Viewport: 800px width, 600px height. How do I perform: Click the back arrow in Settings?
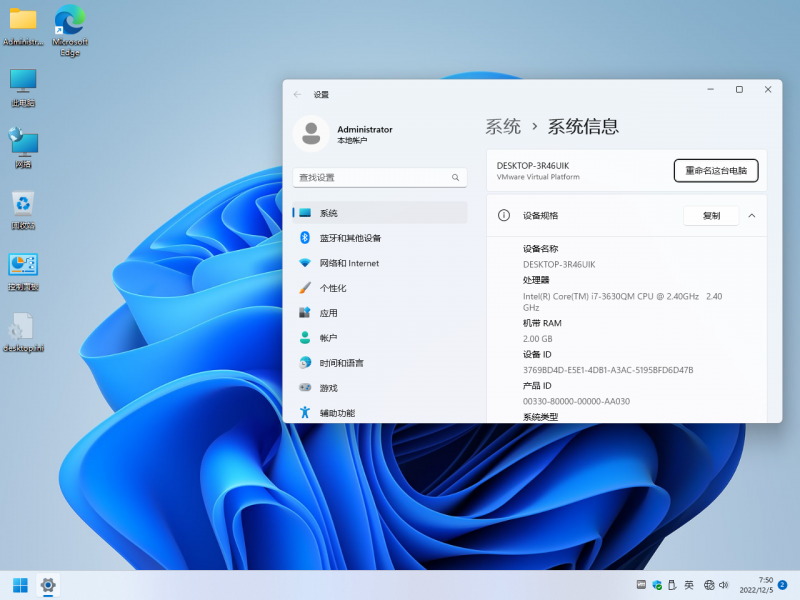297,94
